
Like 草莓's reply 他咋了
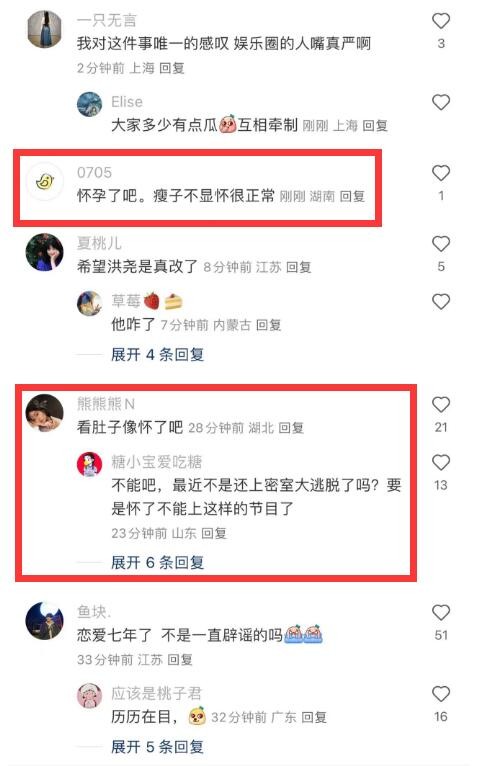441,301
